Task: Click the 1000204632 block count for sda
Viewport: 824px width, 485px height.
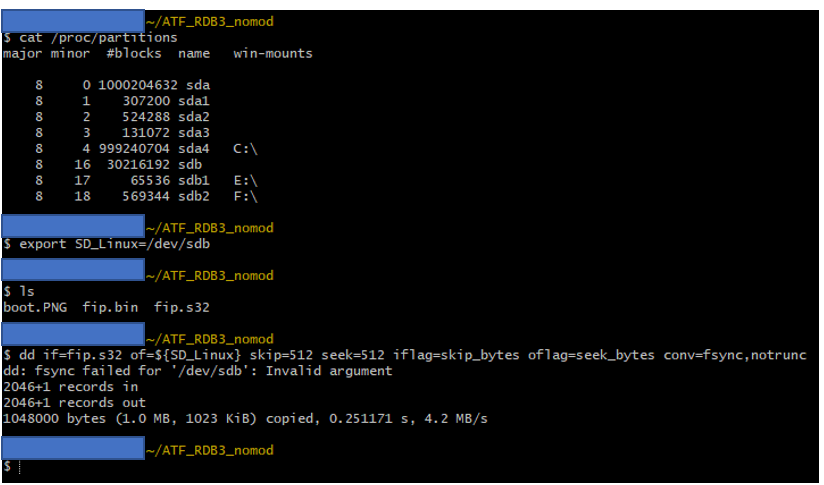Action: coord(134,85)
